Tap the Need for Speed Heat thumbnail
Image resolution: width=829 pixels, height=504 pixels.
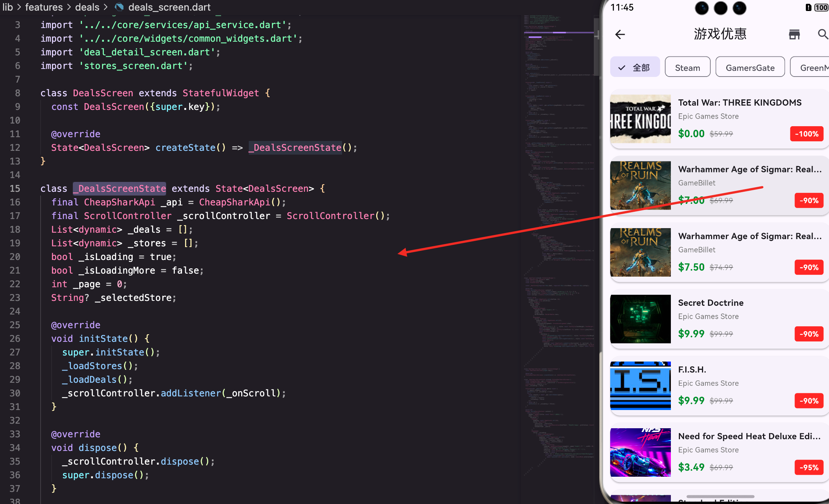[x=640, y=452]
